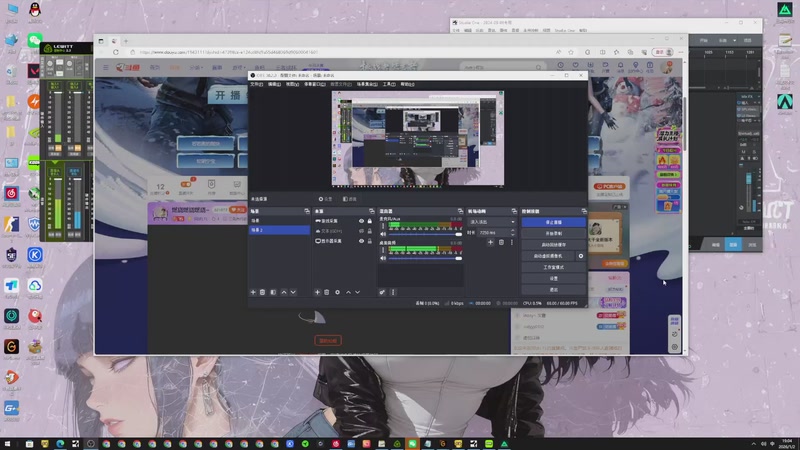The width and height of the screenshot is (800, 450).
Task: Open Mic/Aux channel options dots
Action: point(383,226)
